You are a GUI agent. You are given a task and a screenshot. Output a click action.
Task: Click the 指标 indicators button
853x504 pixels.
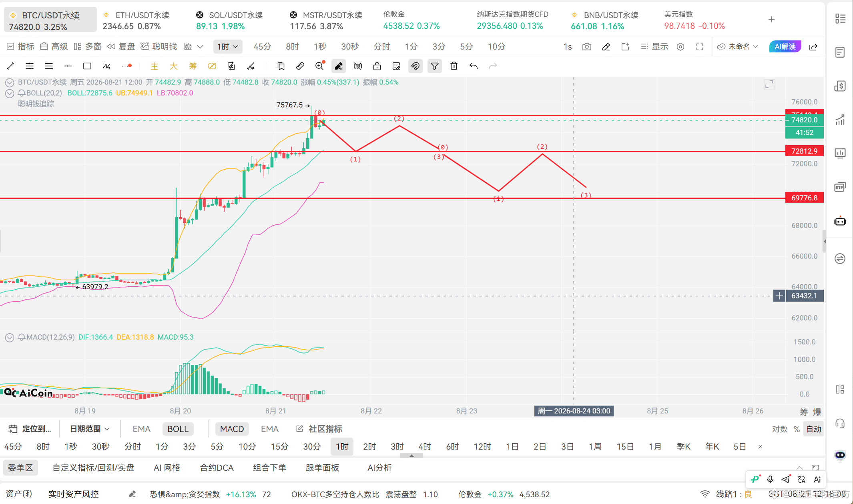(20, 47)
